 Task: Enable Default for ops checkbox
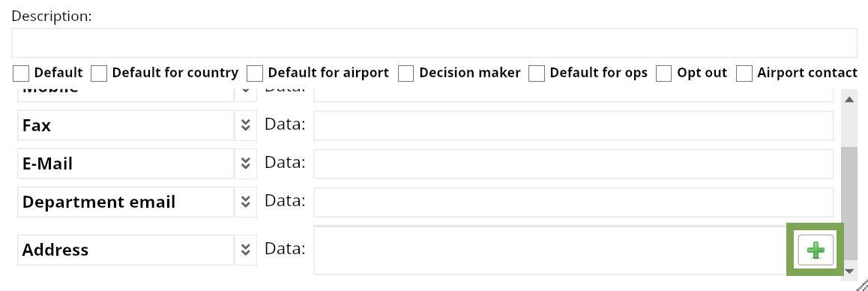[x=537, y=73]
